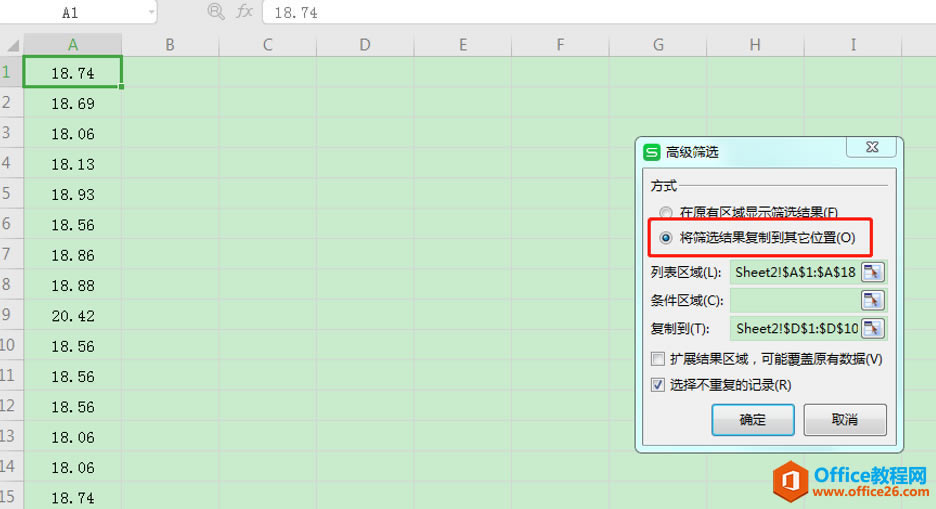Viewport: 936px width, 509px height.
Task: Click the 列表区域 input field
Action: pos(795,272)
